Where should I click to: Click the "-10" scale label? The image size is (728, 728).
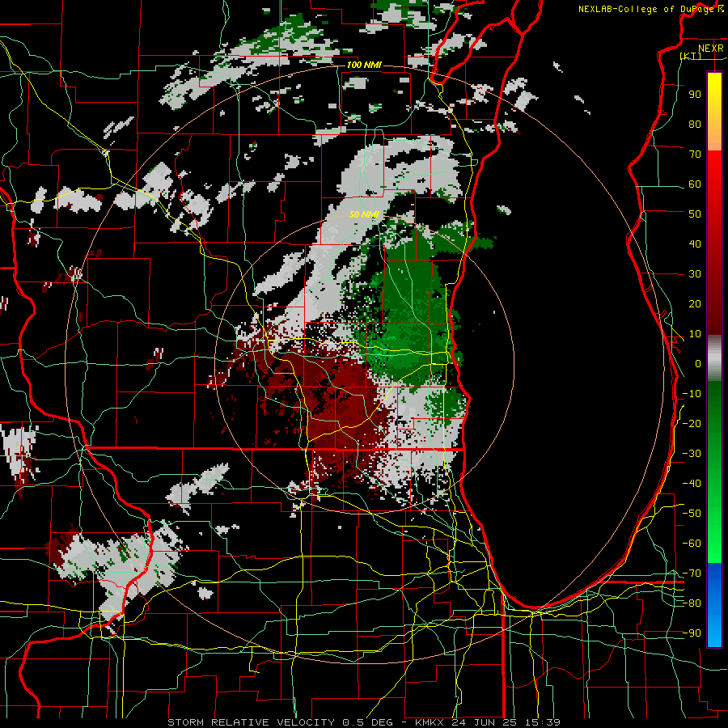point(692,394)
